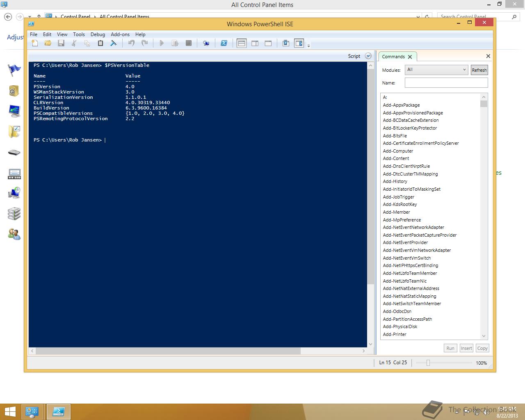Select Add-NetLbfoTeamNic command
Image resolution: width=525 pixels, height=420 pixels.
[x=404, y=281]
